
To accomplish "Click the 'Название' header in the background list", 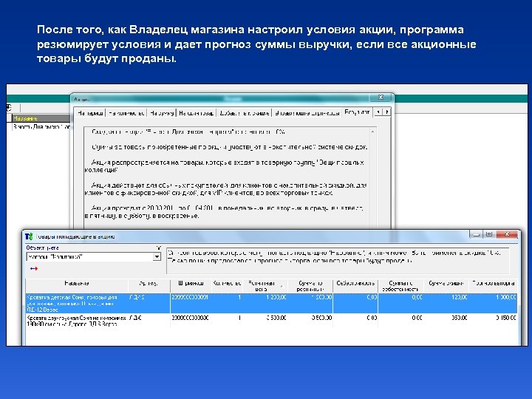I will [x=41, y=118].
